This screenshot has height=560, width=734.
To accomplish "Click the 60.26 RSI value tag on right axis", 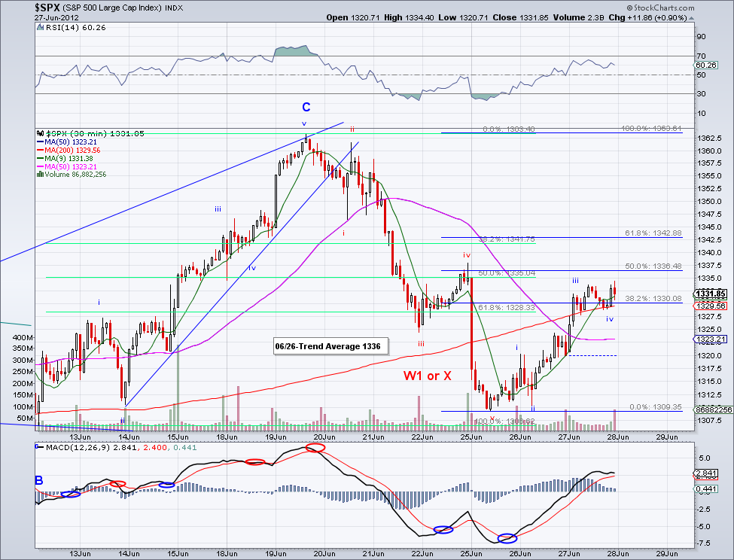I will [x=706, y=65].
